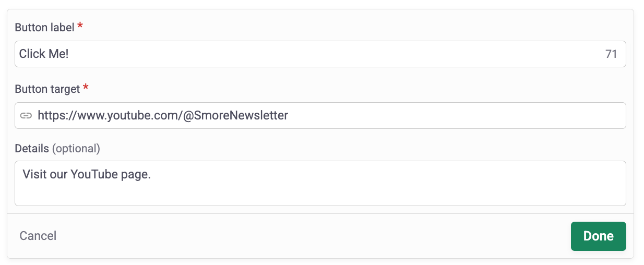Click the word "YouTube" in Details text
Image resolution: width=644 pixels, height=265 pixels.
click(x=95, y=175)
